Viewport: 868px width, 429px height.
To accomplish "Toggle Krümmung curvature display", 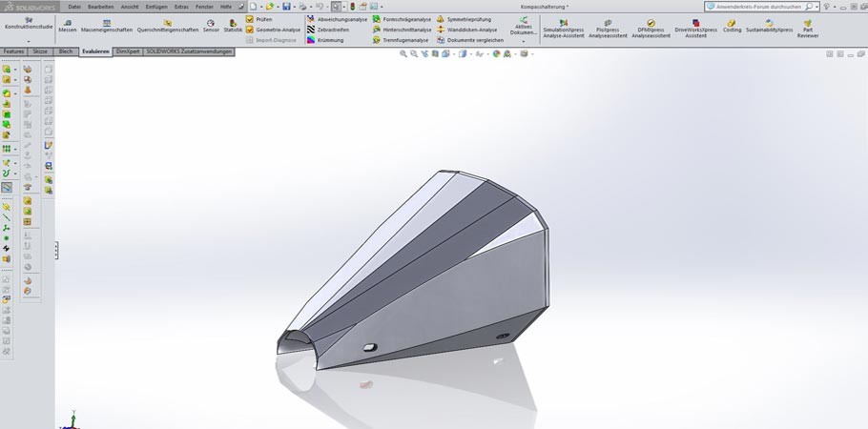I will click(x=325, y=40).
